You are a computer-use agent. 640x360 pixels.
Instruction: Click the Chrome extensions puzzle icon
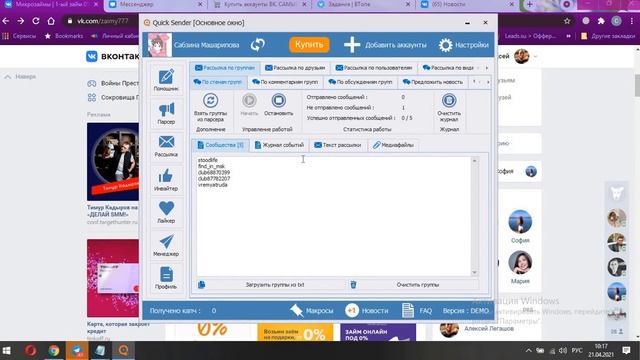click(601, 21)
